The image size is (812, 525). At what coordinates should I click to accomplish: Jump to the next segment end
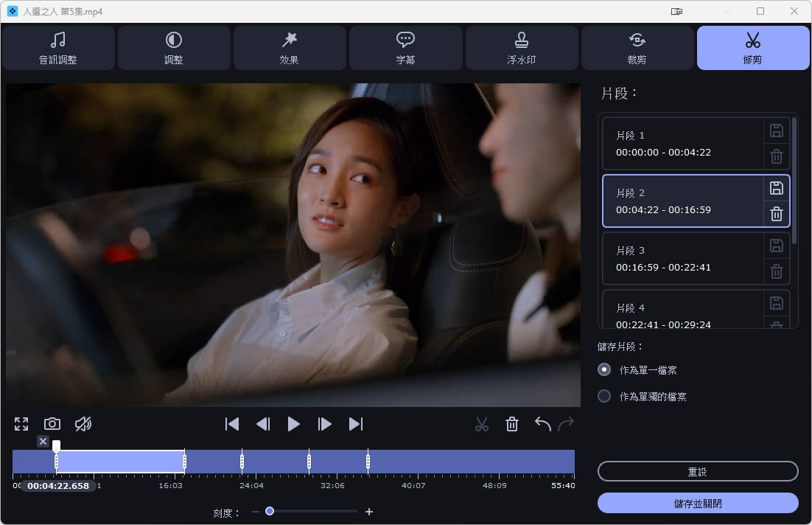click(356, 424)
